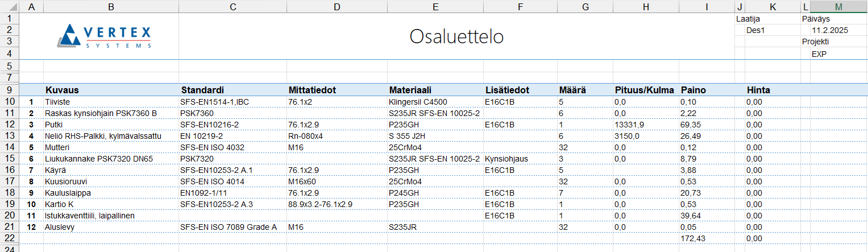
Task: Select the "EXP" project cell
Action: [819, 54]
